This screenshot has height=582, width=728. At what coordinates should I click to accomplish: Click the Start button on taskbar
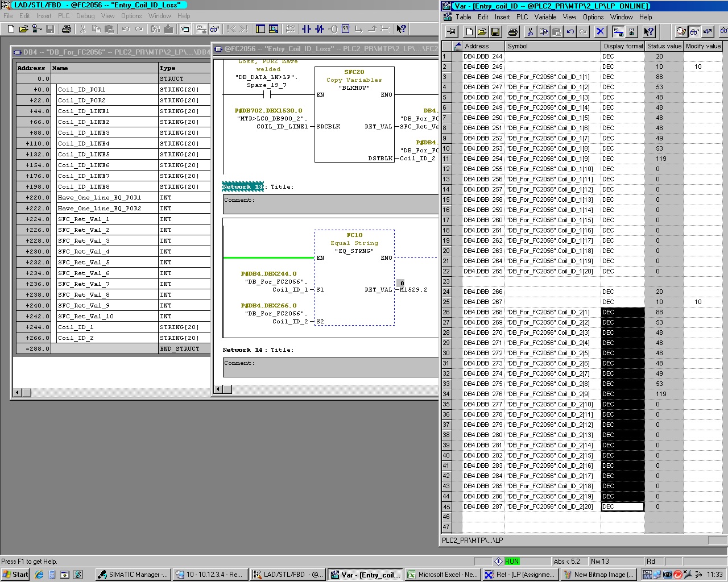[15, 575]
